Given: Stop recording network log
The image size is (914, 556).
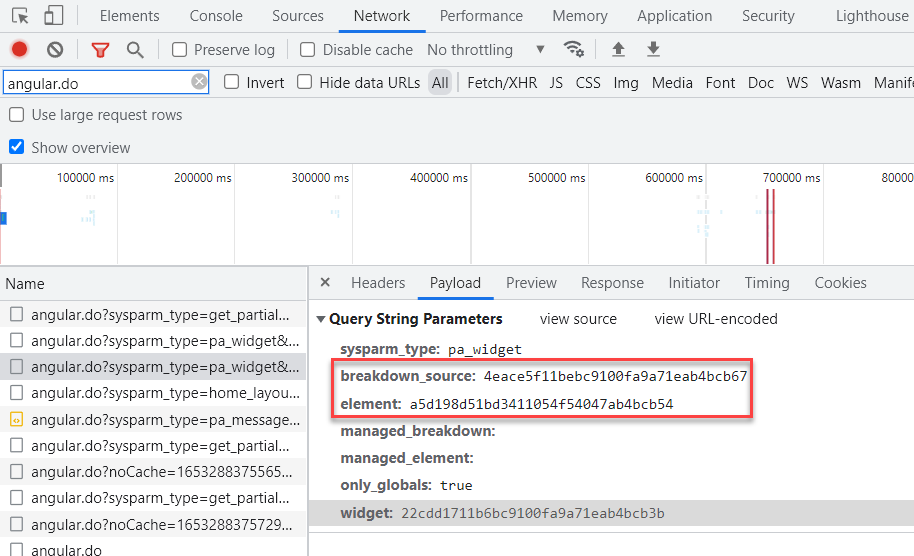Looking at the screenshot, I should (20, 50).
